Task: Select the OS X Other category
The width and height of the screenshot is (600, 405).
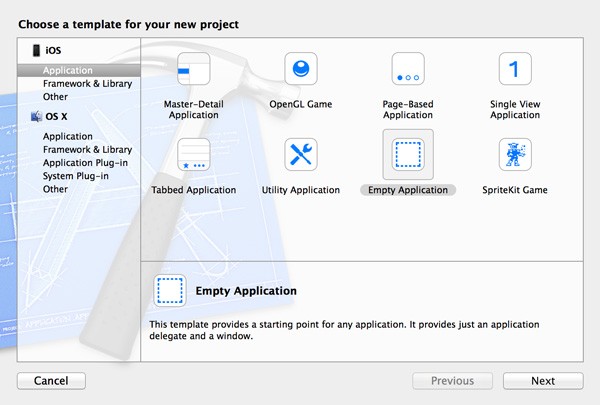Action: [55, 189]
